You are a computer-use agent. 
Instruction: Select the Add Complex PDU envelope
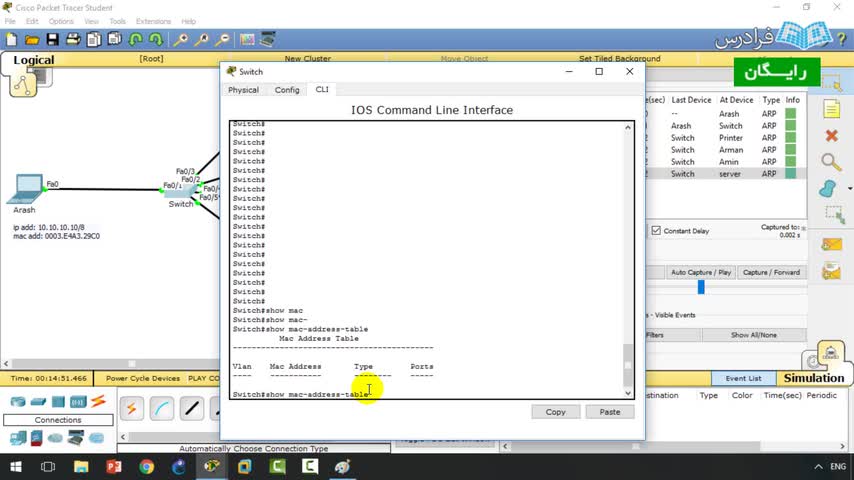point(832,271)
